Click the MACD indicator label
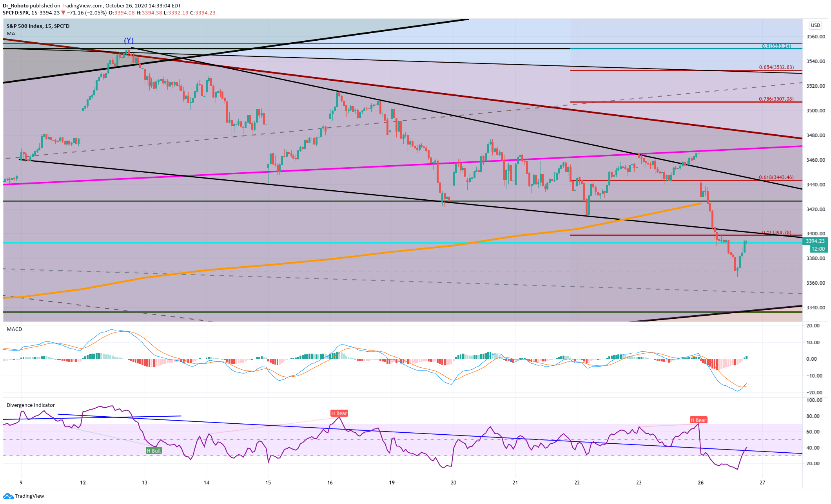The height and width of the screenshot is (504, 831). click(15, 329)
